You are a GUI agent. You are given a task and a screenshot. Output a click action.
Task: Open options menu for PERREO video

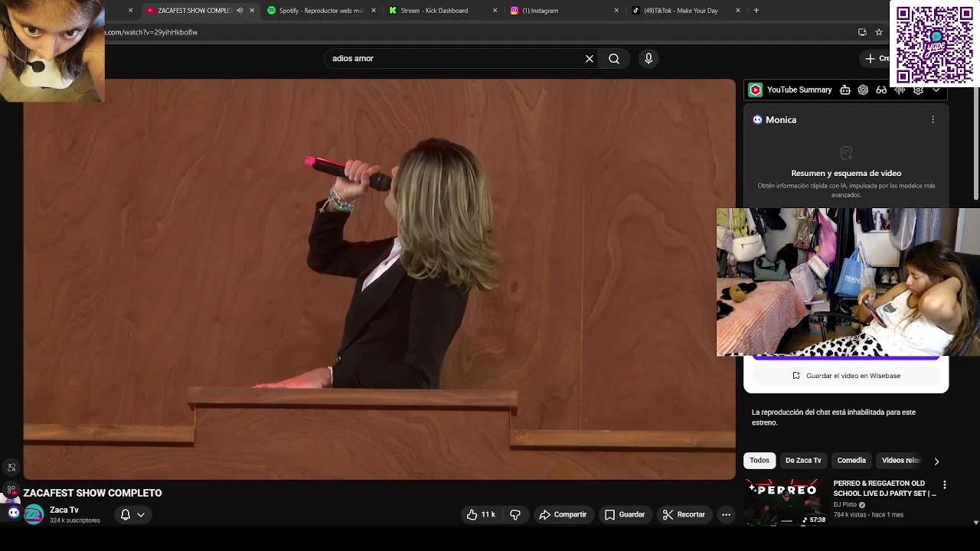click(945, 485)
